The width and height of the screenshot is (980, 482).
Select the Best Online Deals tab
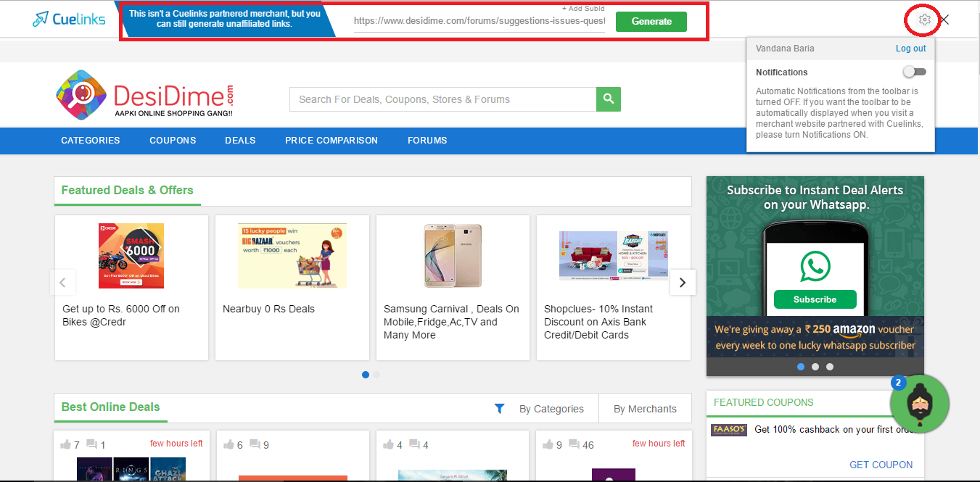[x=110, y=407]
